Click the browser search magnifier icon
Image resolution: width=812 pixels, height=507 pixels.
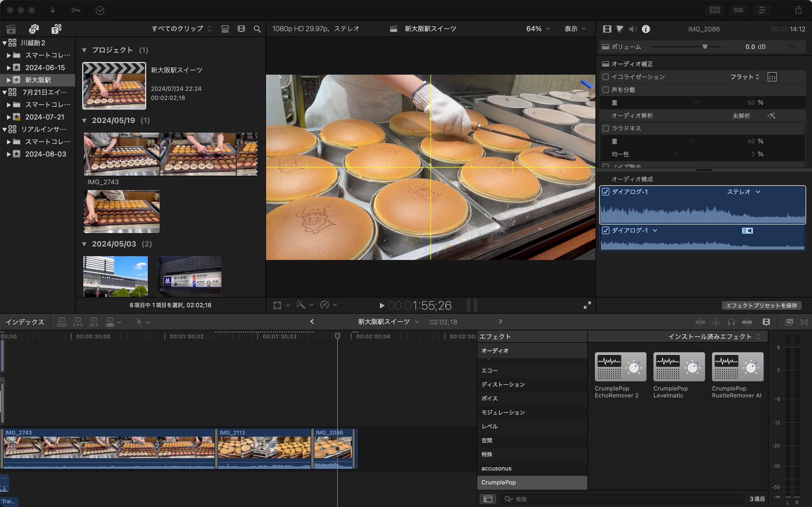coord(257,29)
